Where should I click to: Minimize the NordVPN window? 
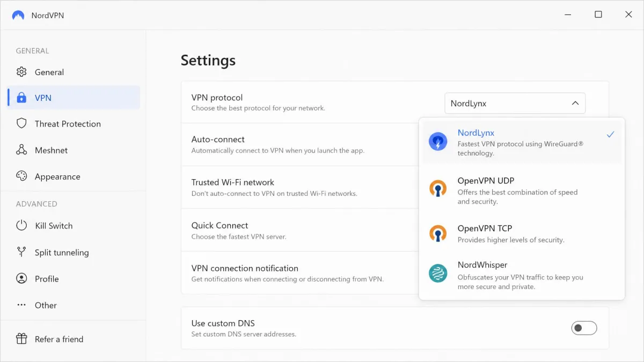tap(568, 14)
